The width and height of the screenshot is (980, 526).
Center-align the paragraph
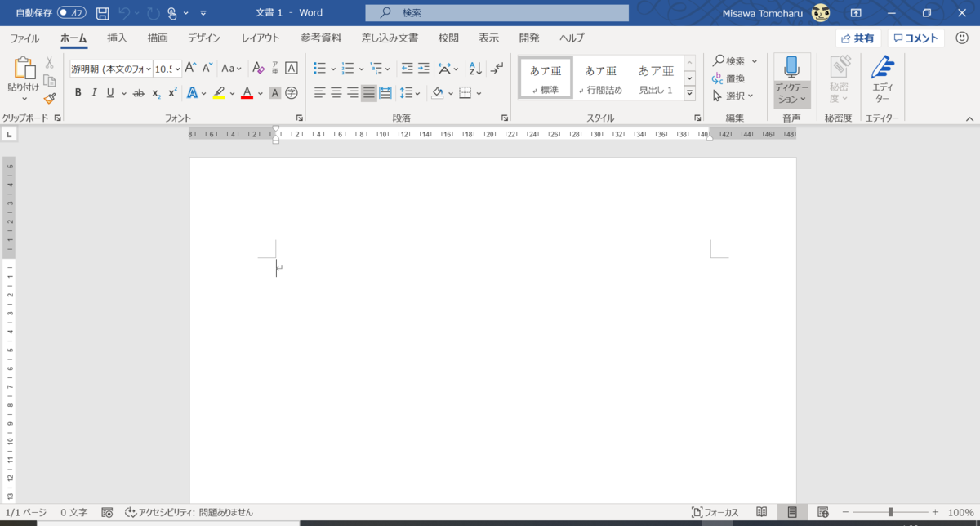click(336, 93)
